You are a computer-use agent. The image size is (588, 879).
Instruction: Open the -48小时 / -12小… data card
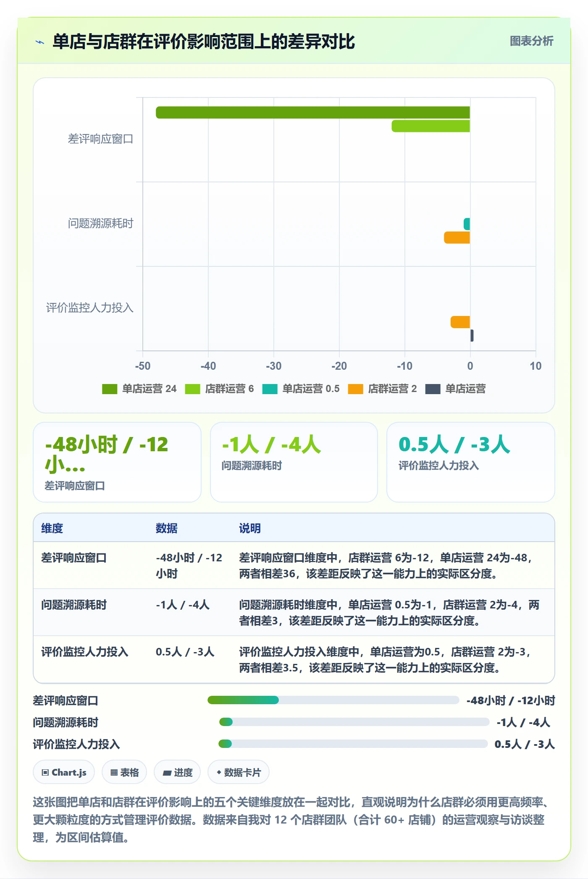117,462
